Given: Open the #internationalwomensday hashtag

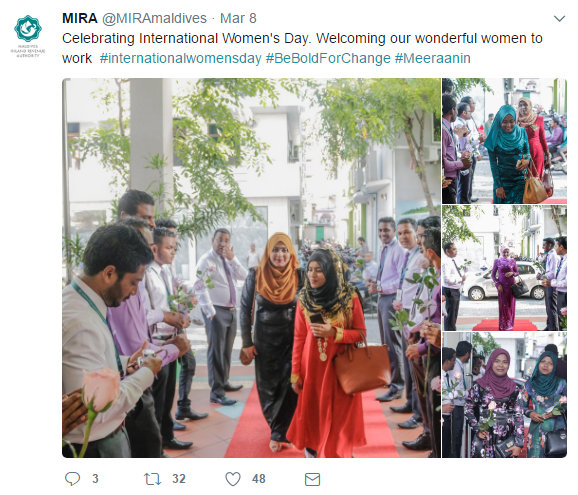Looking at the screenshot, I should [x=180, y=58].
